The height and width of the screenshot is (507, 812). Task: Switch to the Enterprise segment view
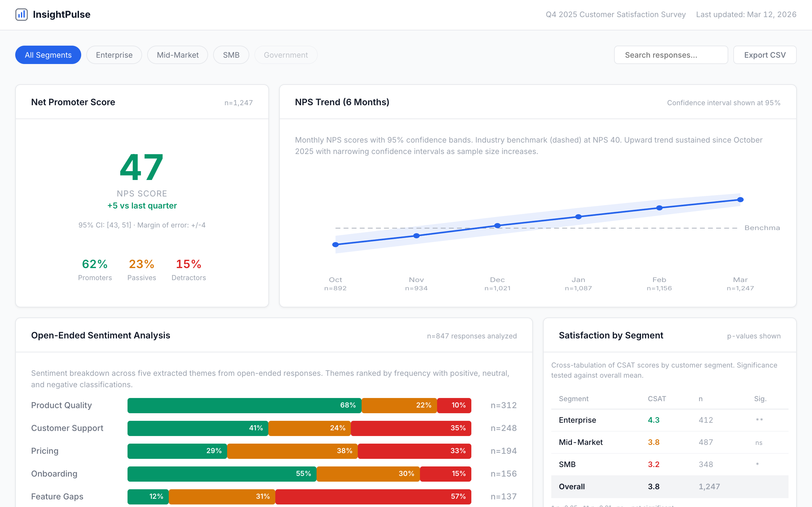pos(114,55)
